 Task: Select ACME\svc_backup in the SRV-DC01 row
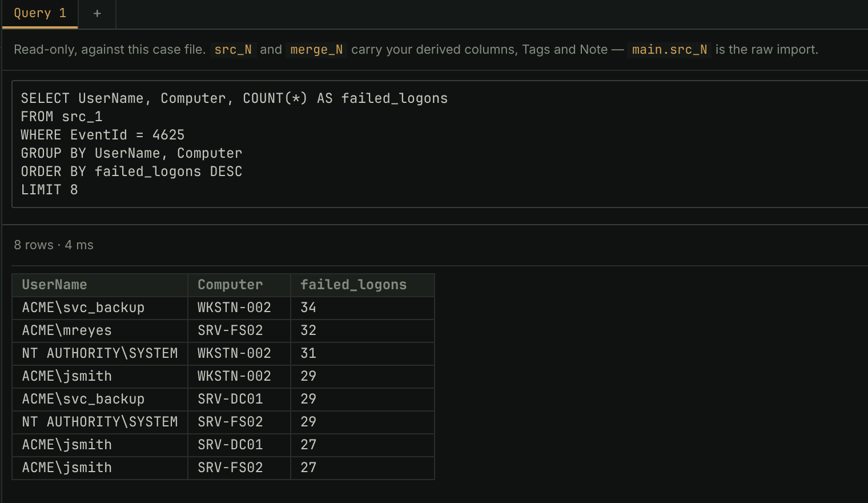click(x=100, y=399)
